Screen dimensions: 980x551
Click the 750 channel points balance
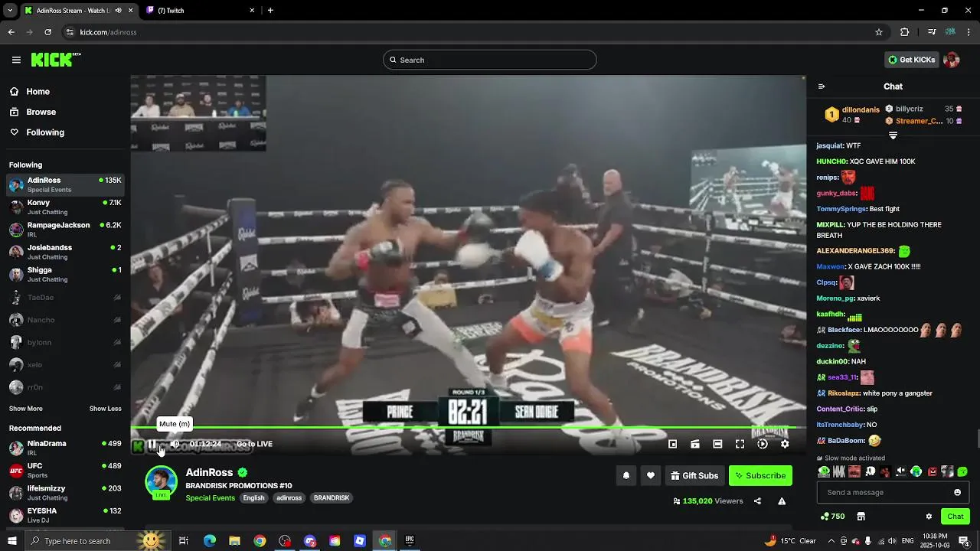(x=832, y=517)
